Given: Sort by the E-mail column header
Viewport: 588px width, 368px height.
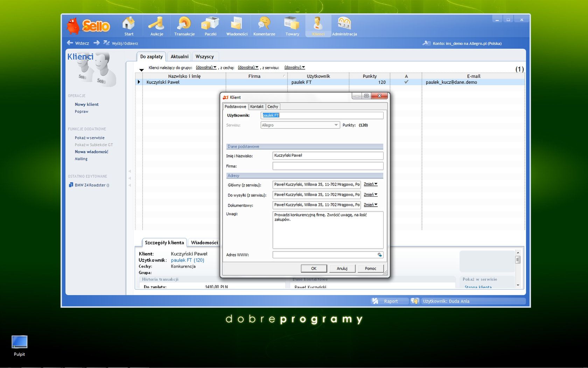Looking at the screenshot, I should 474,76.
